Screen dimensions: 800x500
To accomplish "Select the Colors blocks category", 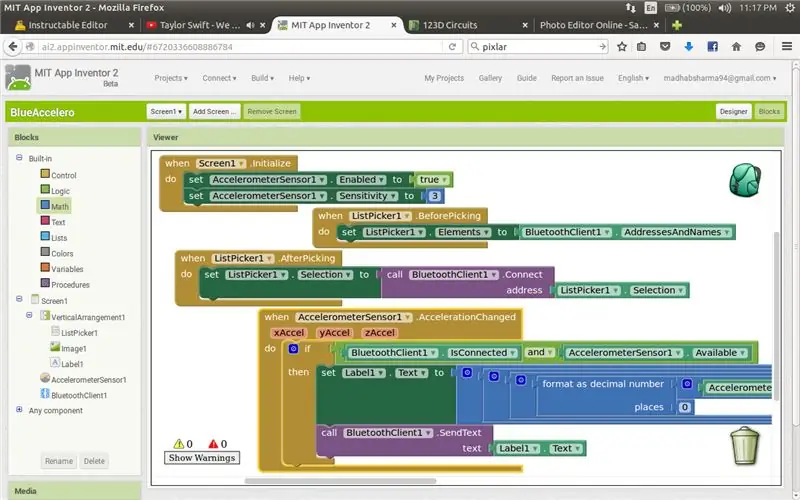I will [x=57, y=253].
